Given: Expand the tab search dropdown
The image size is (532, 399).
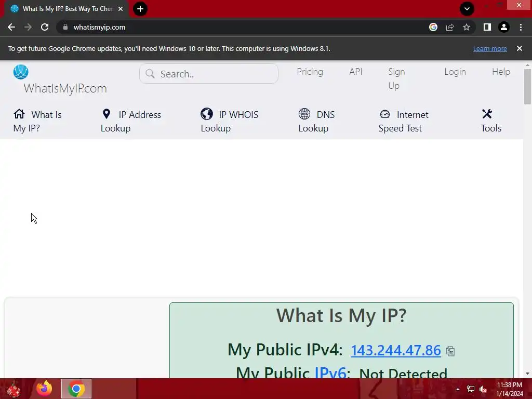Looking at the screenshot, I should (467, 9).
